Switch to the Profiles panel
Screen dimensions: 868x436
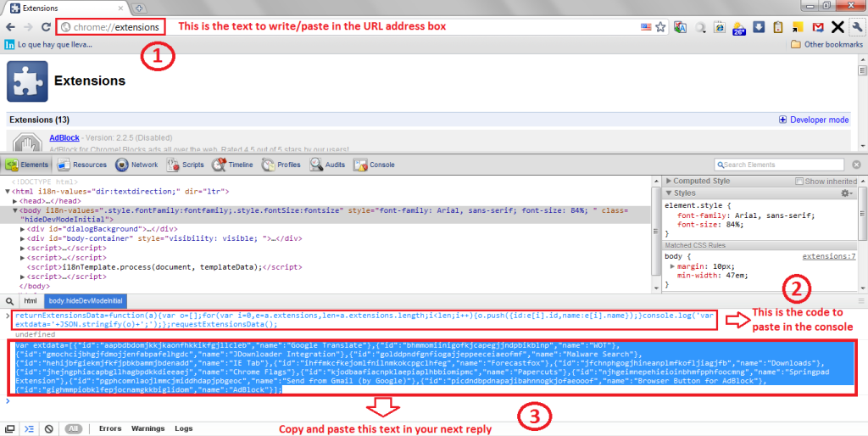click(x=281, y=165)
